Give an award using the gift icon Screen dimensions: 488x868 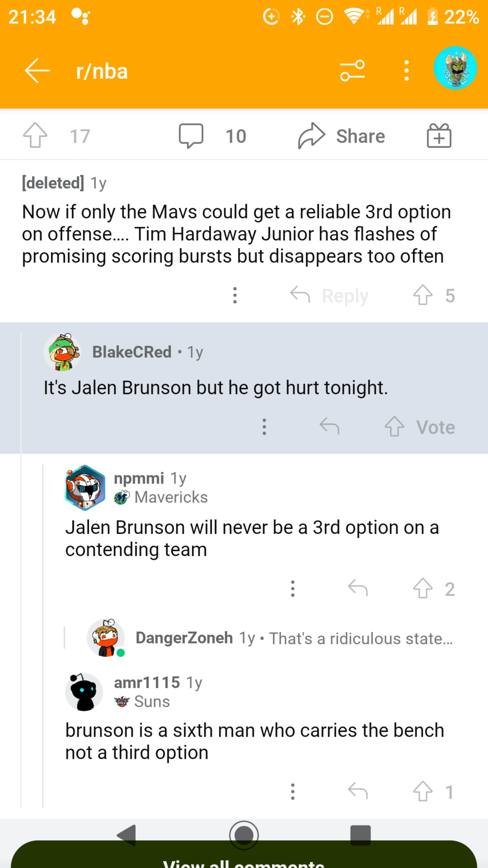(x=439, y=136)
